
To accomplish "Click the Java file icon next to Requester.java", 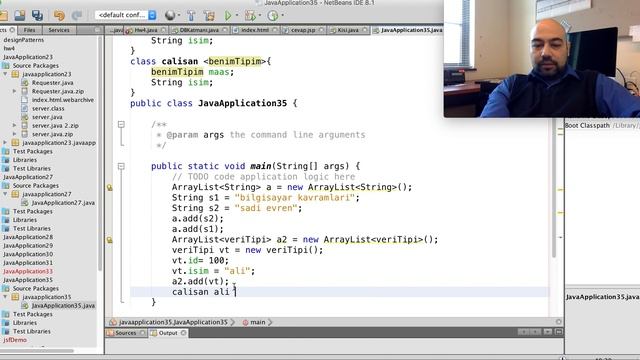I will coord(24,83).
